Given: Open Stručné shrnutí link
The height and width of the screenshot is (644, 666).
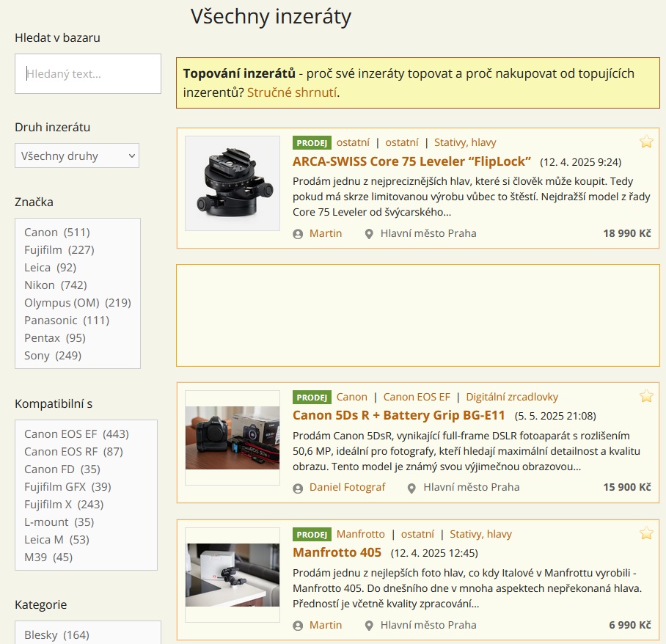Looking at the screenshot, I should point(292,92).
